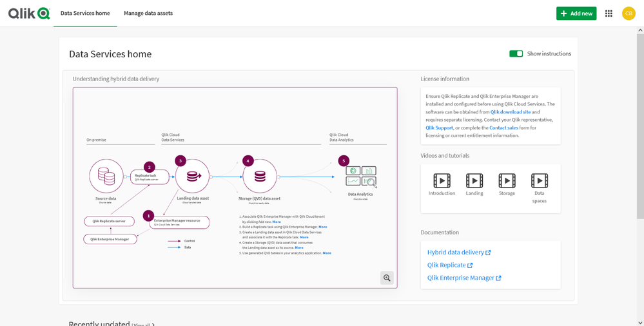Click the Replicate task box in diagram
This screenshot has height=326, width=644.
(x=150, y=177)
